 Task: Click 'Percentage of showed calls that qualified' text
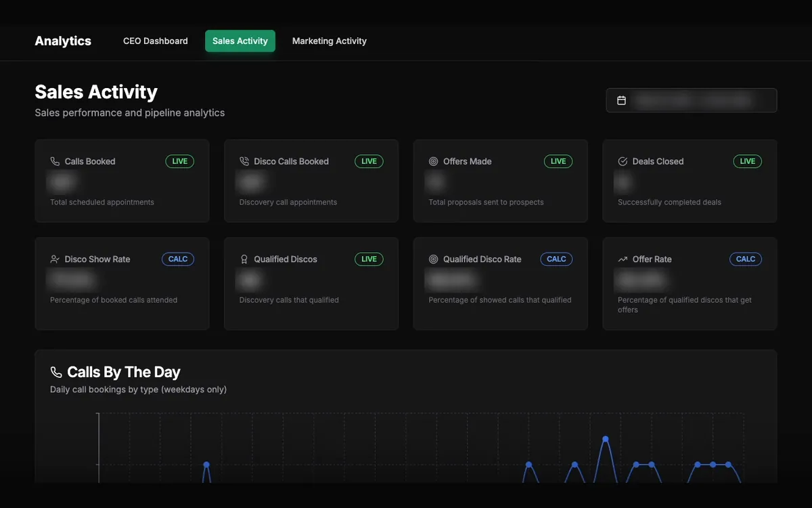pos(500,299)
